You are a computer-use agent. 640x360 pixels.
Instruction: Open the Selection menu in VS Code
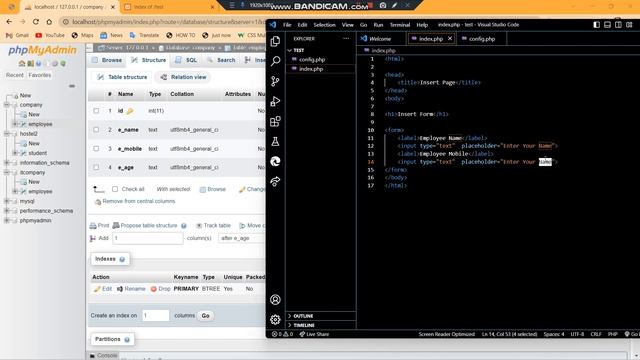pos(324,24)
